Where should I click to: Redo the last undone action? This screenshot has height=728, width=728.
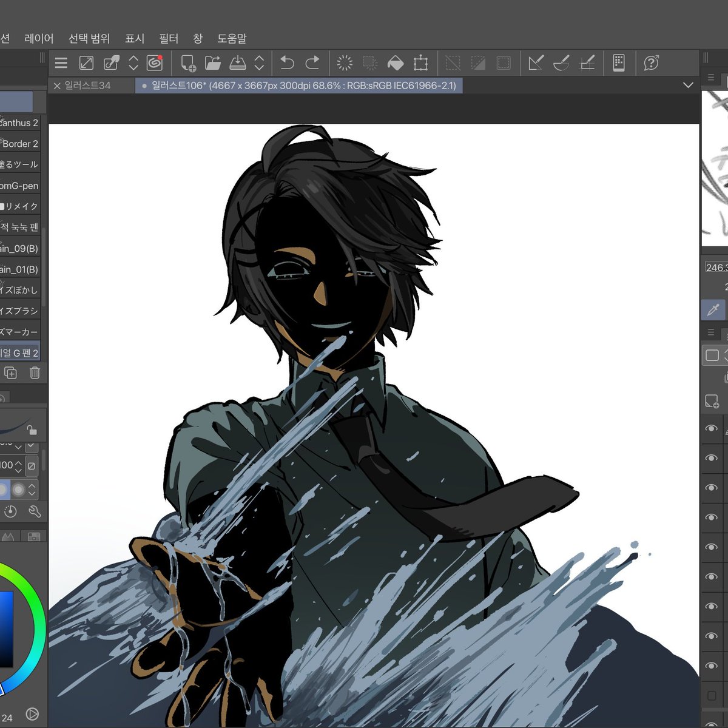(312, 63)
